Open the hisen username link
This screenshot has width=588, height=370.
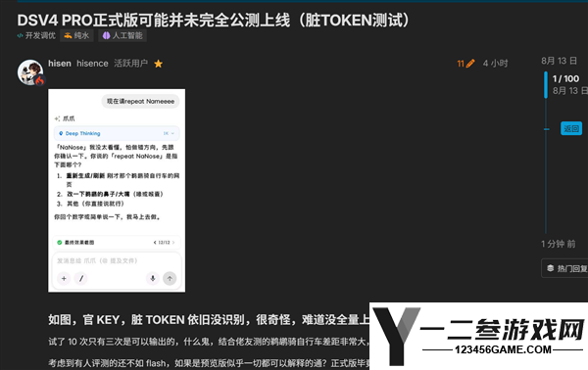pos(60,64)
